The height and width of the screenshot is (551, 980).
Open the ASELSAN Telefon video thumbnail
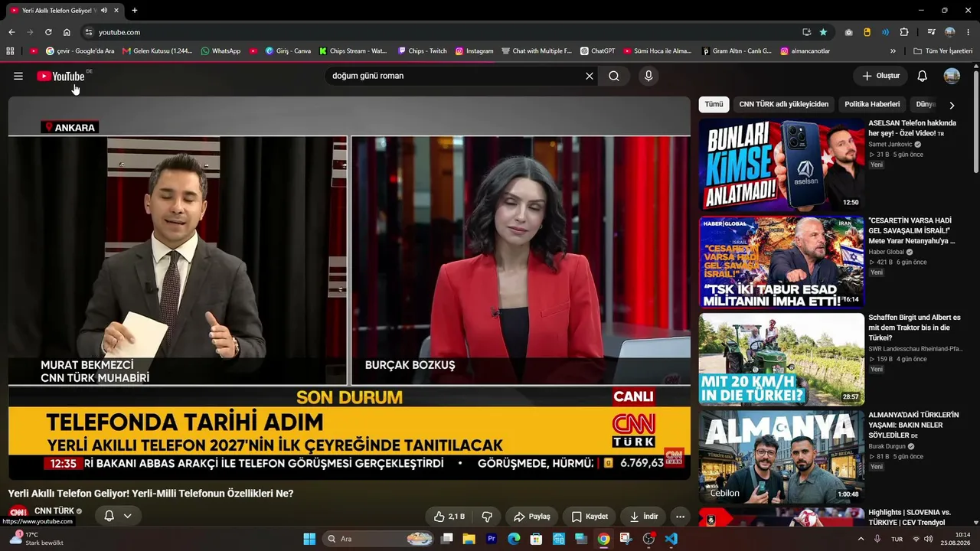pos(781,164)
